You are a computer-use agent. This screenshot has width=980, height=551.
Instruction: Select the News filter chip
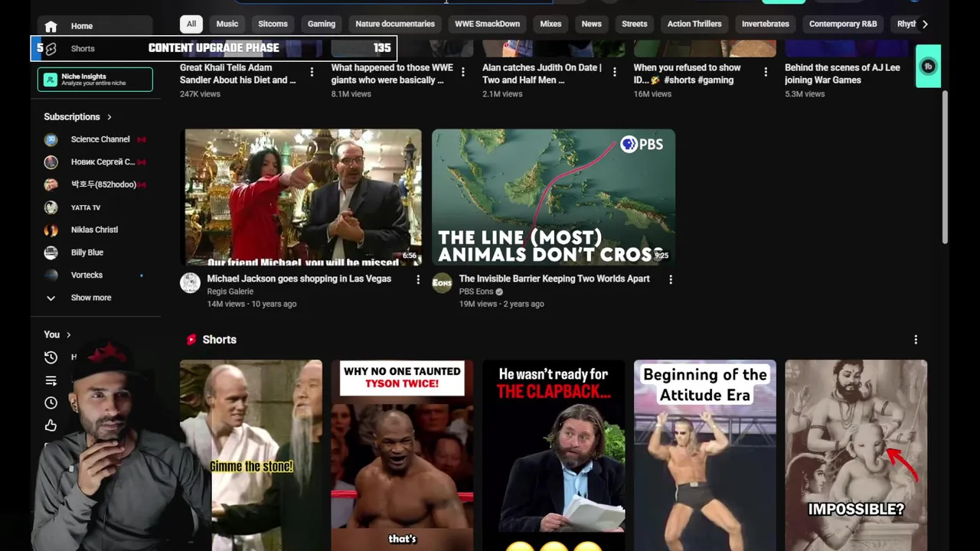(591, 24)
